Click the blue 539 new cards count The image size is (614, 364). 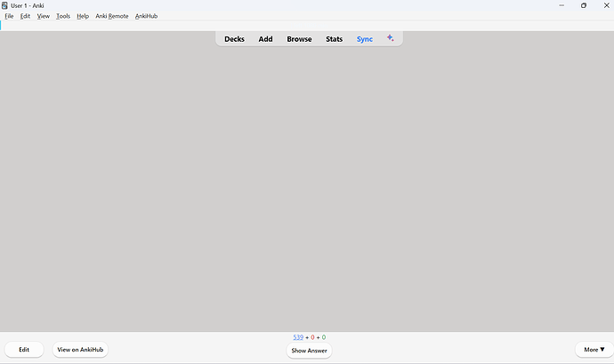(298, 337)
